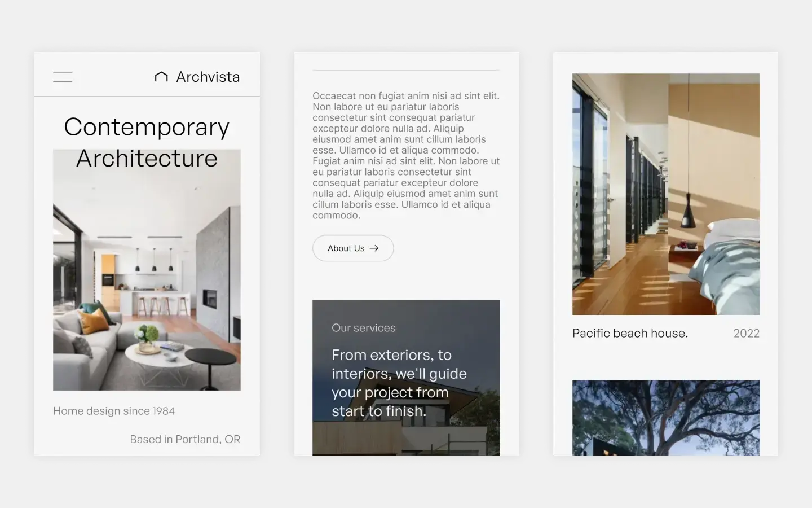Expand the Pacific beach house project details
This screenshot has height=508, width=812.
click(630, 333)
